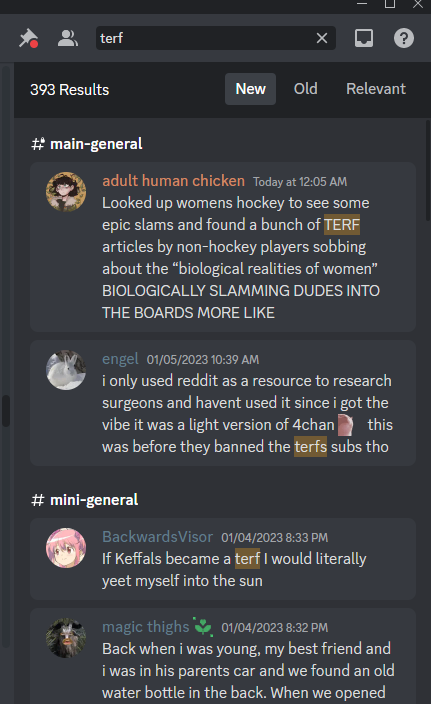Jump to the main-general channel header
Image resolution: width=431 pixels, height=704 pixels.
pyautogui.click(x=87, y=144)
